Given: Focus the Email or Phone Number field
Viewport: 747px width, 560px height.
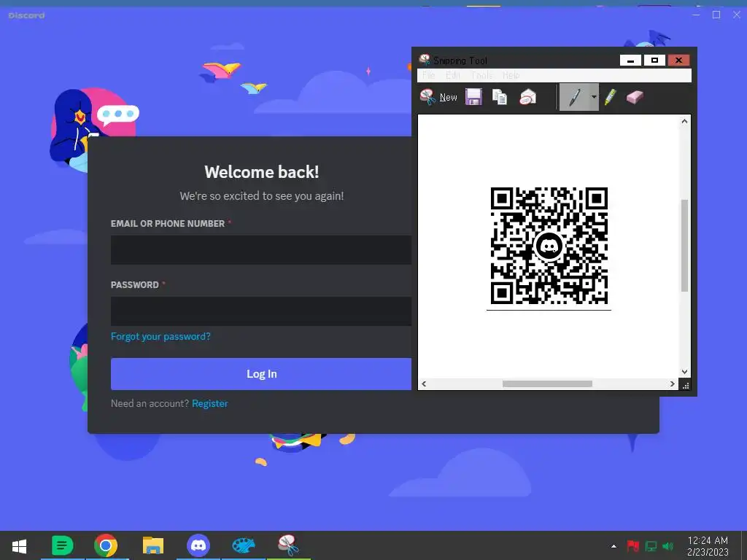Looking at the screenshot, I should 261,249.
